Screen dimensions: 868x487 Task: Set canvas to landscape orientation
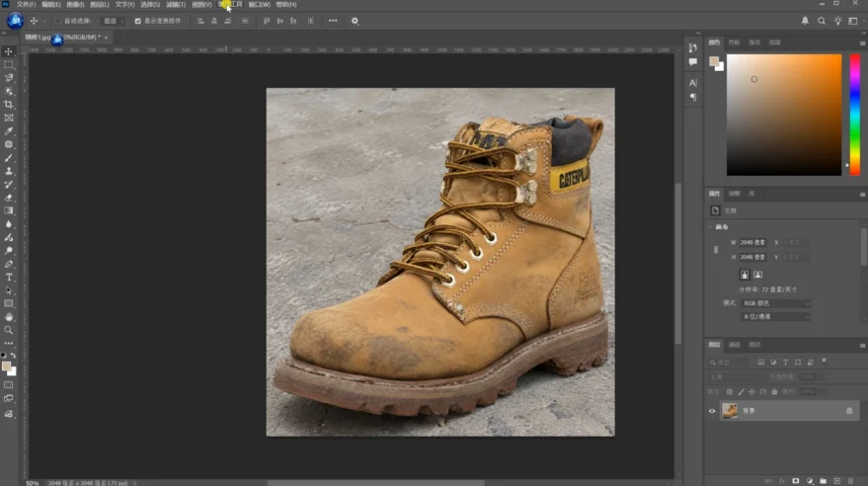coord(757,275)
